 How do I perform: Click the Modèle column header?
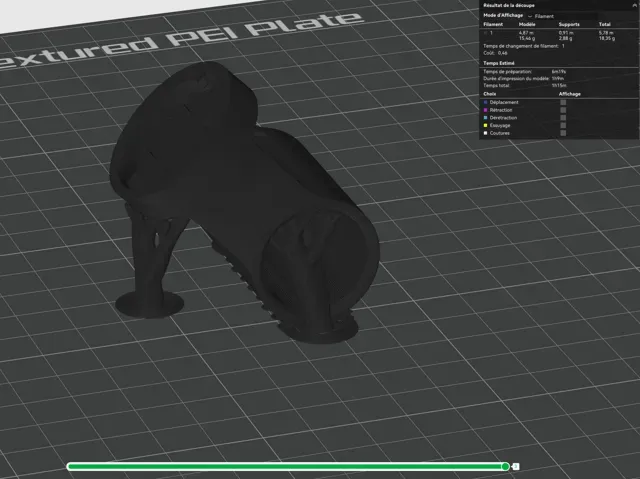pyautogui.click(x=527, y=24)
